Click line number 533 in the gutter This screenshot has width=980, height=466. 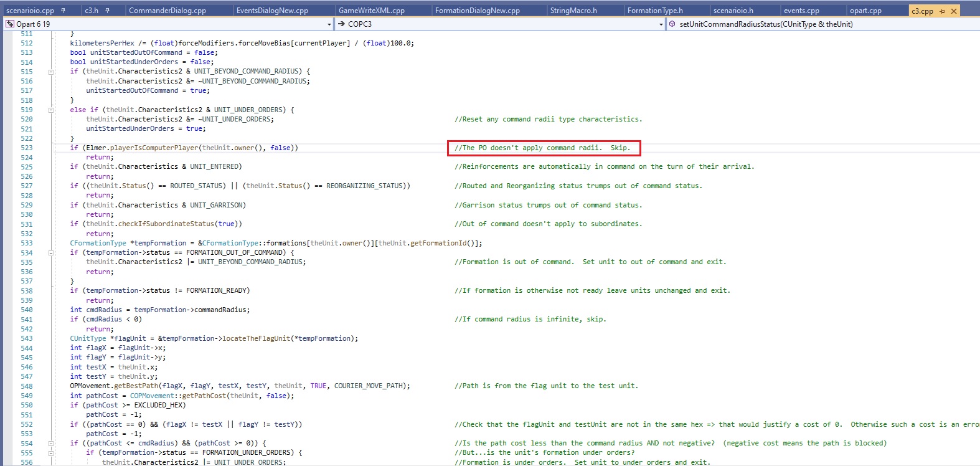[27, 243]
